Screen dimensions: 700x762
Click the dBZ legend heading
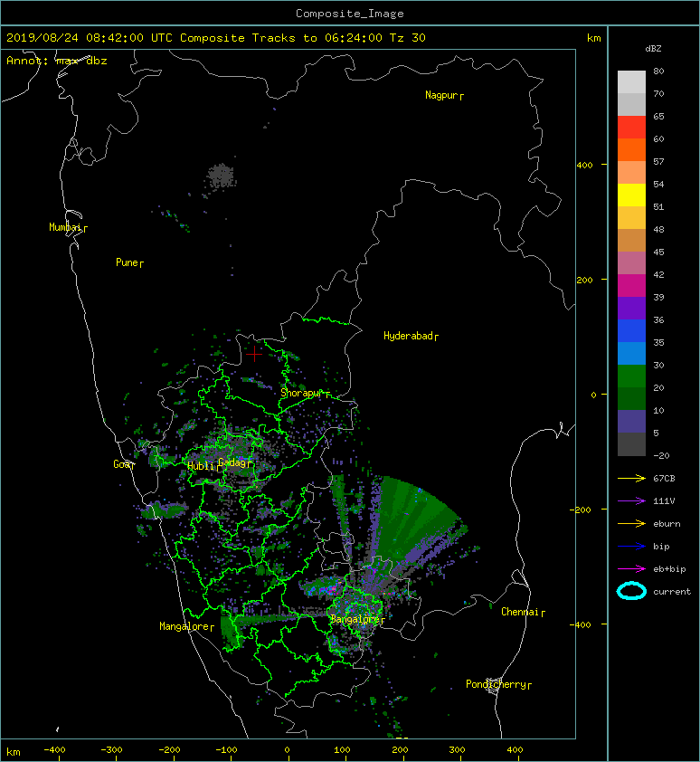[653, 49]
